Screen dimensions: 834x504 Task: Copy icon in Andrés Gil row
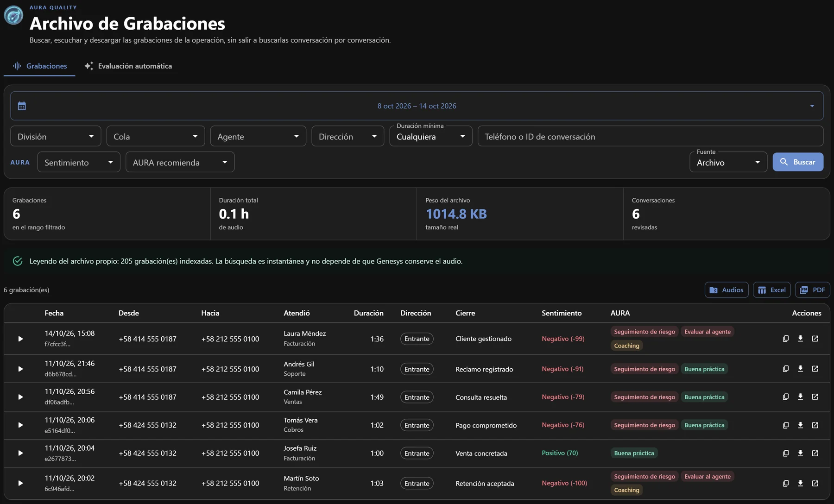pos(785,369)
